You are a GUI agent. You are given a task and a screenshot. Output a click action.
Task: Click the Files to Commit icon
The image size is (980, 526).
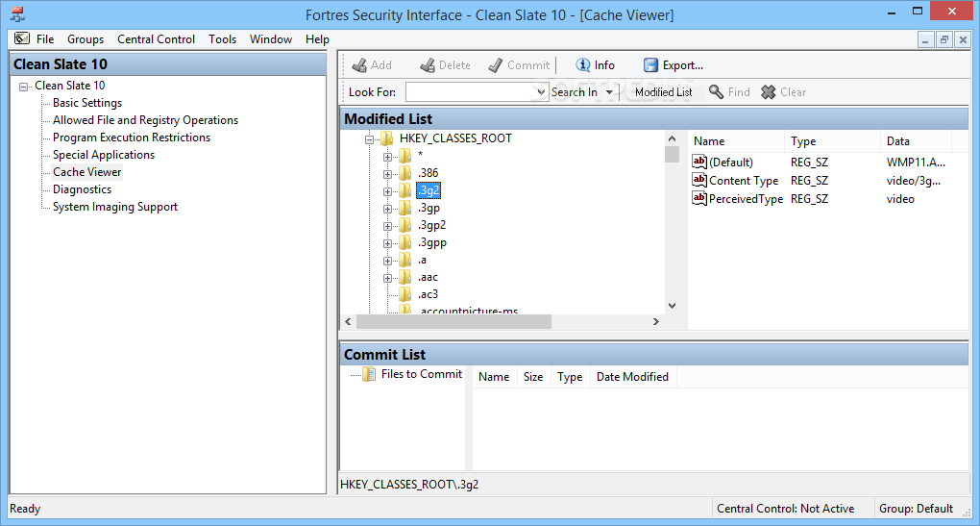point(369,374)
